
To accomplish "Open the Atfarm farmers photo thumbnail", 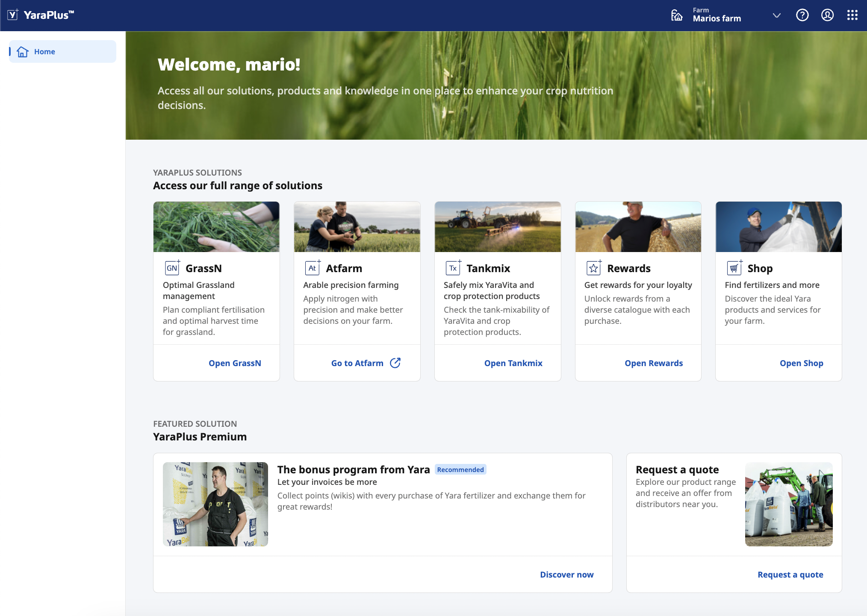I will (x=357, y=227).
